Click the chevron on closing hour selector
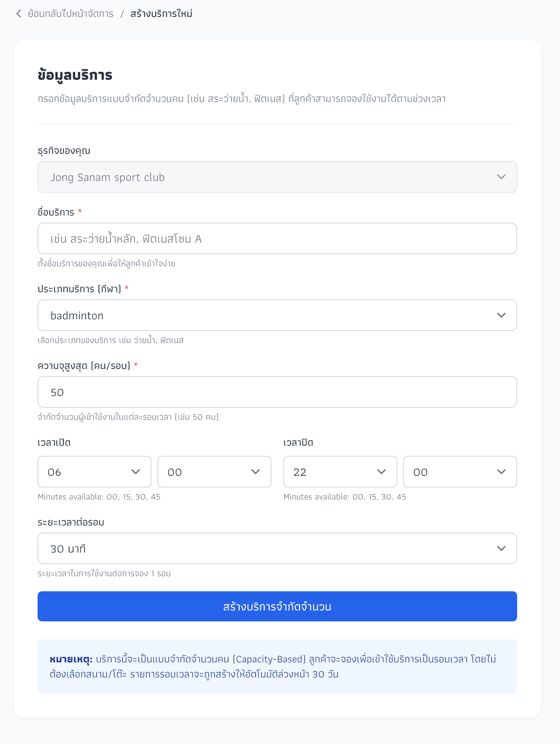The height and width of the screenshot is (744, 560). [382, 472]
